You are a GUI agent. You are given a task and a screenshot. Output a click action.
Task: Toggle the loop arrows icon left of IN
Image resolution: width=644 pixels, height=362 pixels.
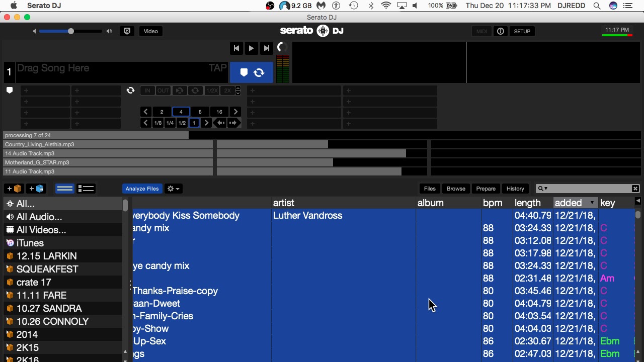(x=130, y=90)
